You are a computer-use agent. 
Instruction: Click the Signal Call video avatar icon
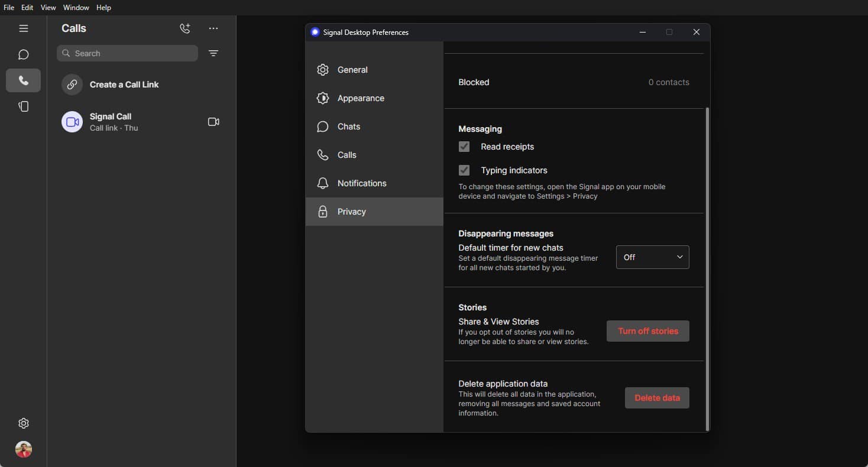pos(72,122)
